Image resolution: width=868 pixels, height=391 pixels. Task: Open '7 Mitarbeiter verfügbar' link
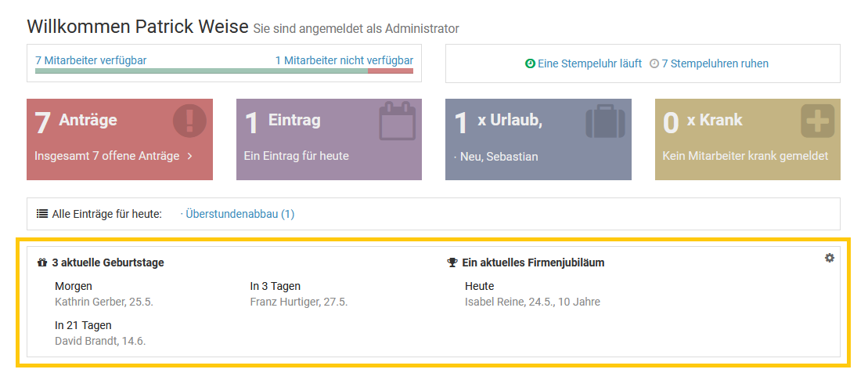91,60
